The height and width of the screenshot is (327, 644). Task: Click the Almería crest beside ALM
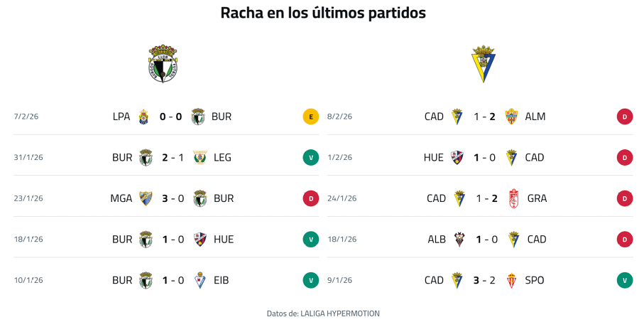tap(511, 117)
